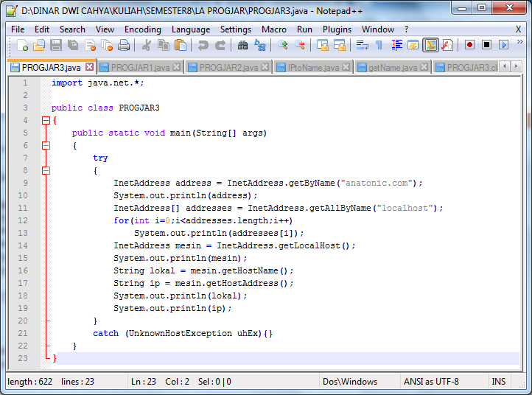532x395 pixels.
Task: Switch to the PROGJAR2.java tab
Action: click(228, 68)
